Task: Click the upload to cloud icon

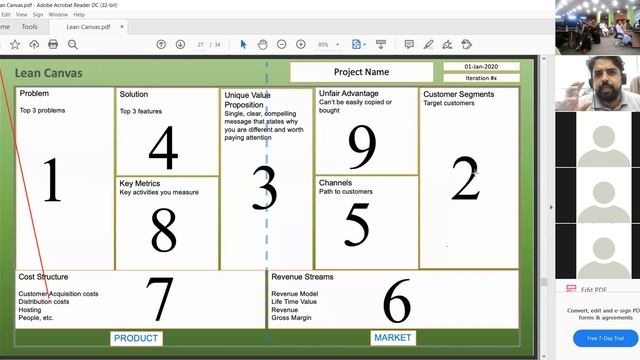Action: point(34,44)
